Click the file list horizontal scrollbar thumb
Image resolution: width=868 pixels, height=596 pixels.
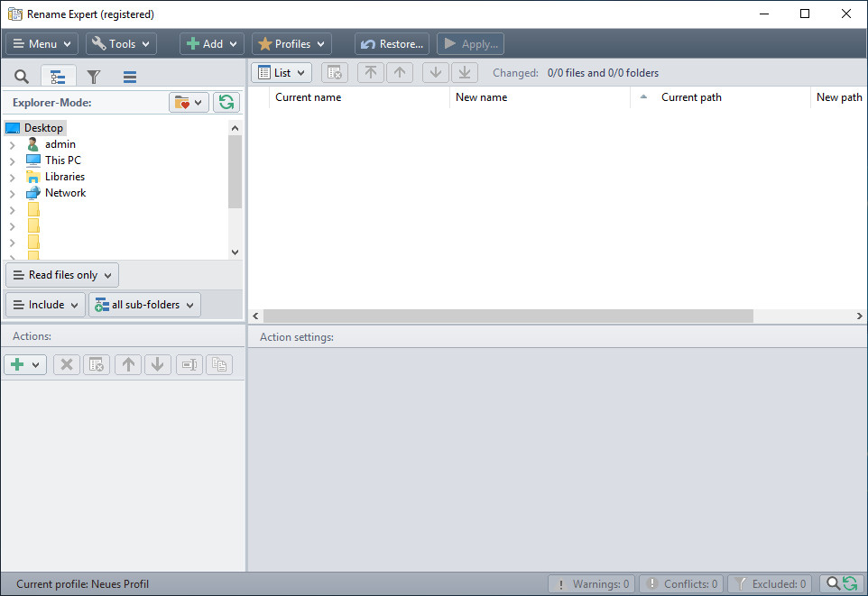[508, 316]
